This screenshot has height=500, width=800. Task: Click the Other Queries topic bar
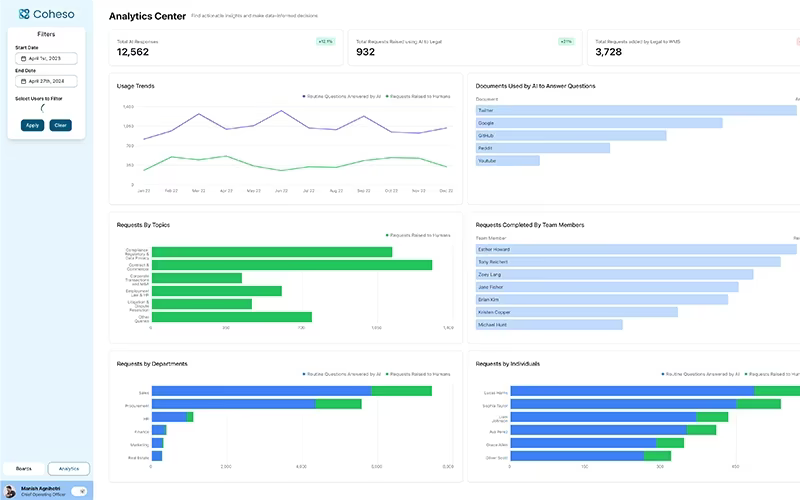click(232, 317)
